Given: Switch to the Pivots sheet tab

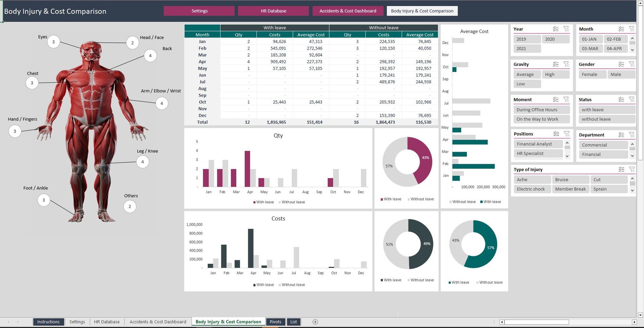Looking at the screenshot, I should (x=275, y=322).
